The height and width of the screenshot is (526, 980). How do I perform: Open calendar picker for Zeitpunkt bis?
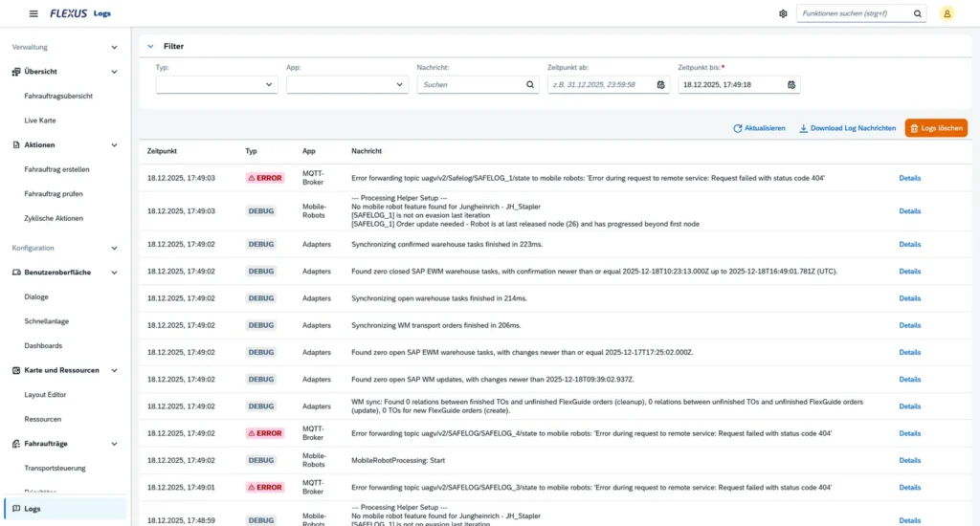tap(791, 85)
